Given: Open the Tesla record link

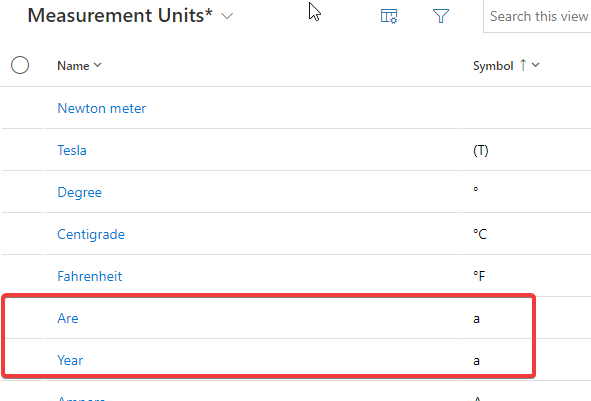Looking at the screenshot, I should pos(72,150).
